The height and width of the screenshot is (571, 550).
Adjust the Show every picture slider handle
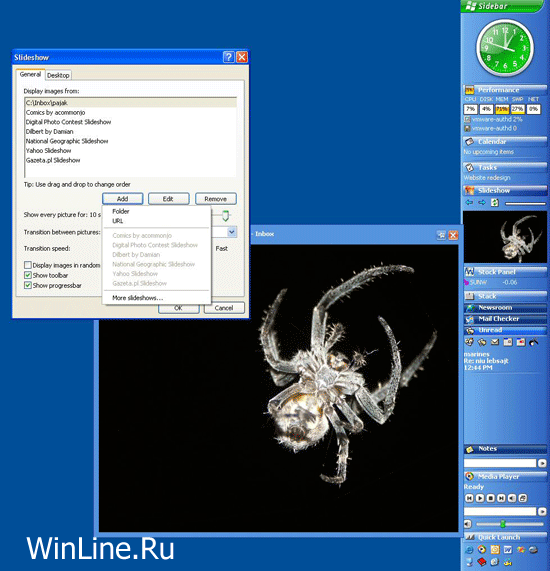pyautogui.click(x=225, y=216)
